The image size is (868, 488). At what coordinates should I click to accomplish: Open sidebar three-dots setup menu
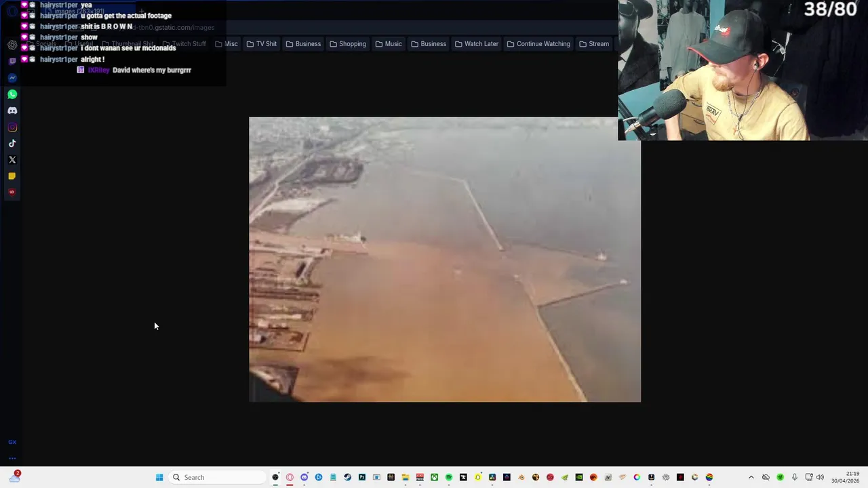(12, 458)
